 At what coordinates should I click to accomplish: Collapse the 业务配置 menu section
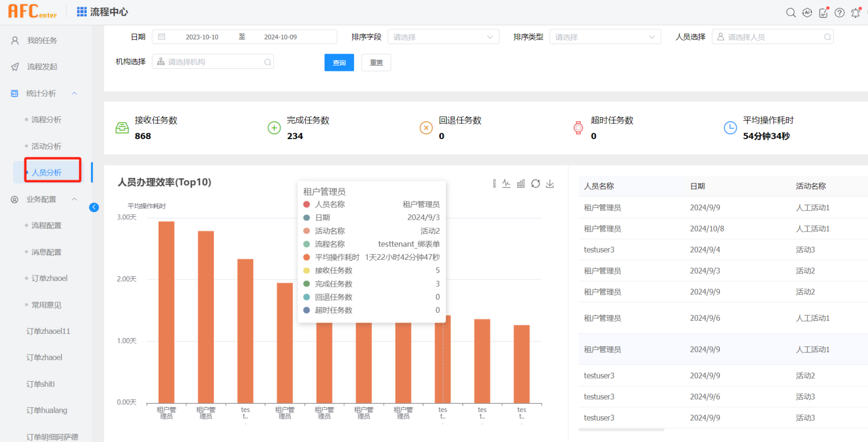tap(74, 199)
